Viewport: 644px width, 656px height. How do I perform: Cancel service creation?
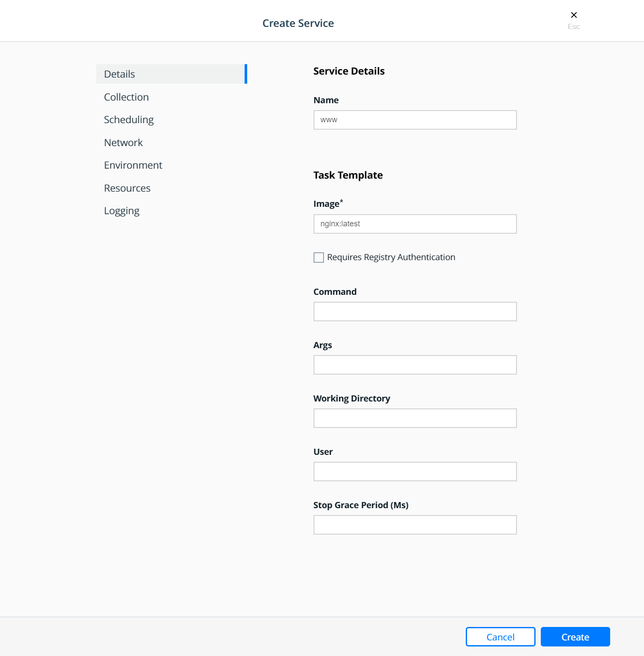coord(500,636)
